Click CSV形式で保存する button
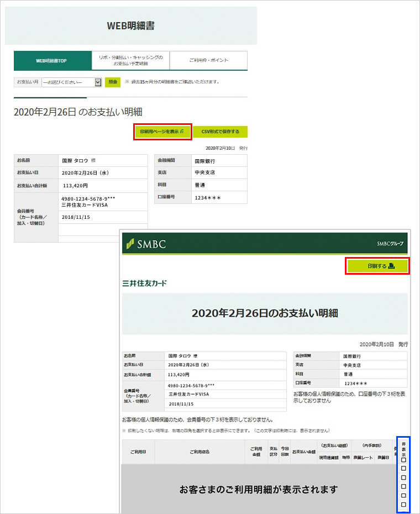This screenshot has height=514, width=420. tap(220, 132)
